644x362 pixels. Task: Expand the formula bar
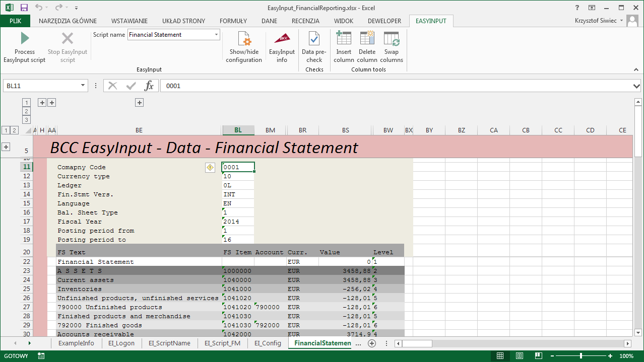(636, 86)
